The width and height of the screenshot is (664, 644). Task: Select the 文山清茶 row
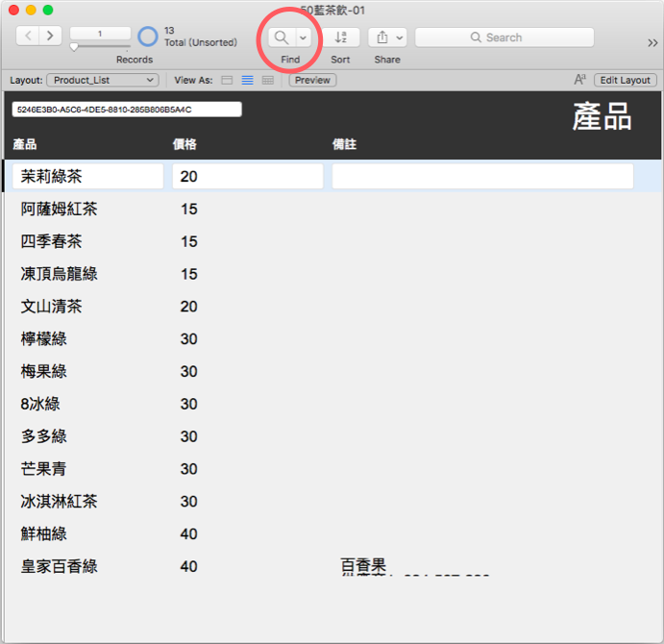332,307
